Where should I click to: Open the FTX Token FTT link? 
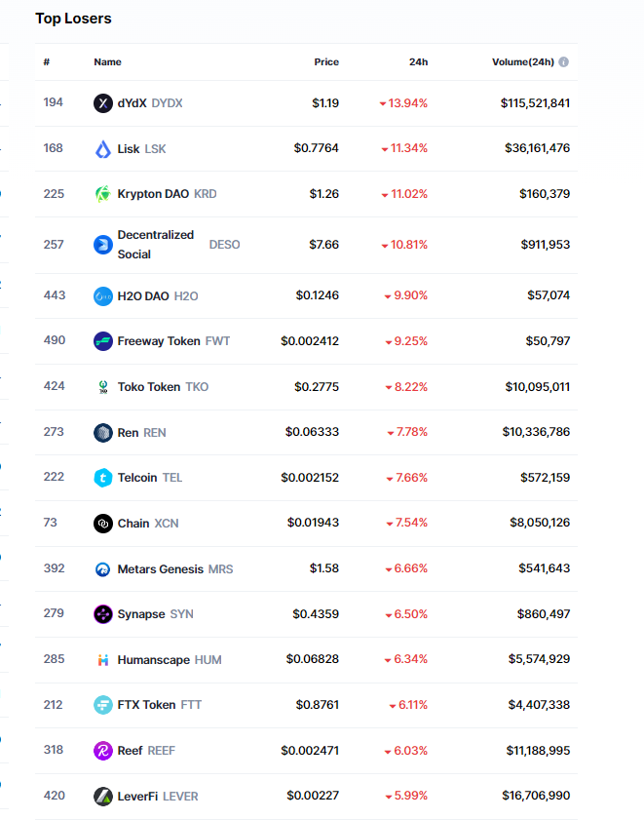tap(159, 705)
